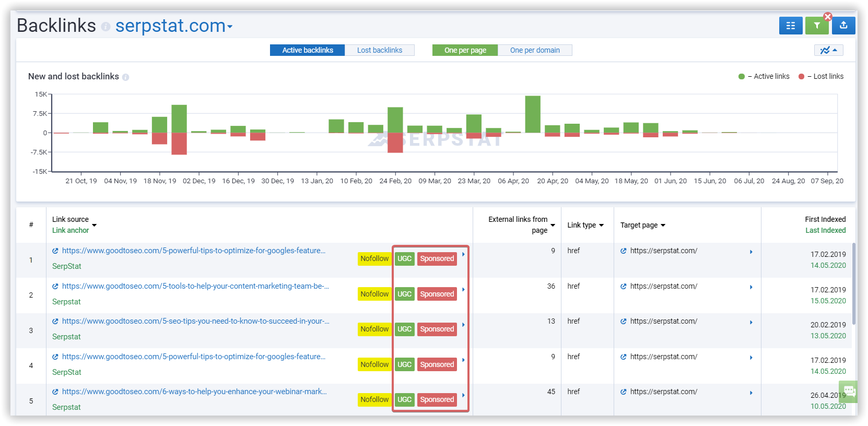This screenshot has height=426, width=868.
Task: Open the serpstat.com domain dropdown
Action: pos(174,26)
